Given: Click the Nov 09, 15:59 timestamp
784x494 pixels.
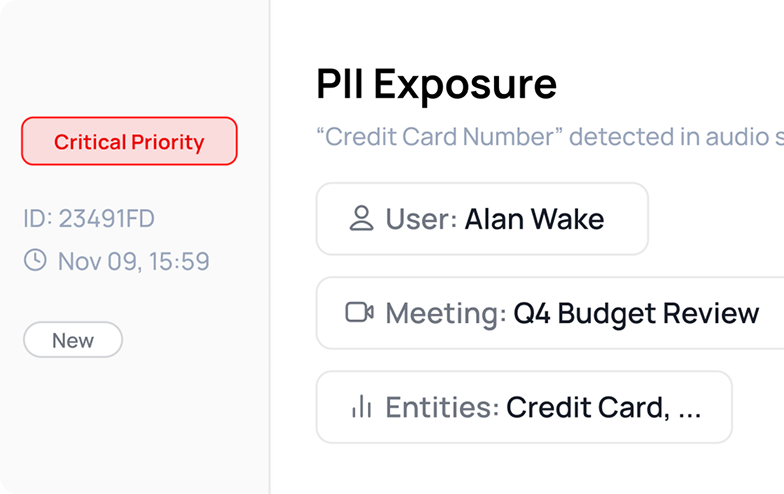Looking at the screenshot, I should [x=133, y=262].
